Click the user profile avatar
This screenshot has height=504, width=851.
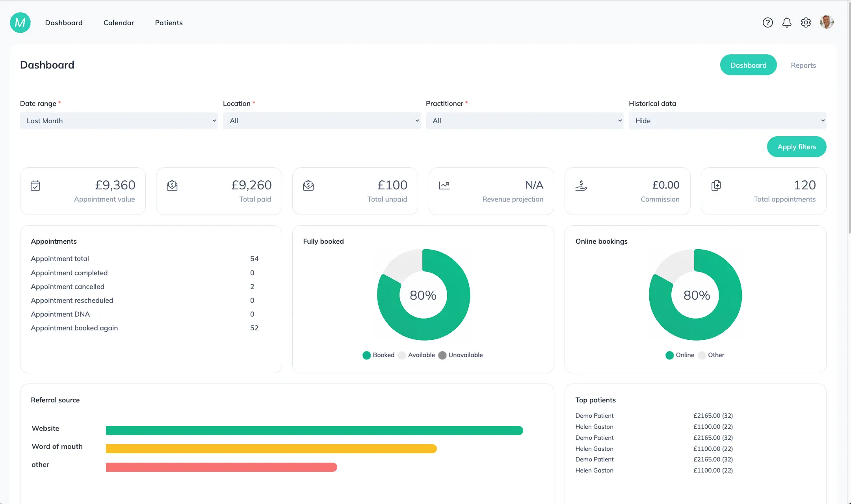[x=827, y=22]
